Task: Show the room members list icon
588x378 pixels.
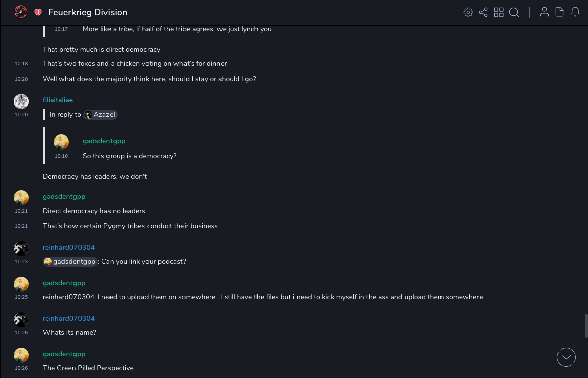Action: point(544,12)
